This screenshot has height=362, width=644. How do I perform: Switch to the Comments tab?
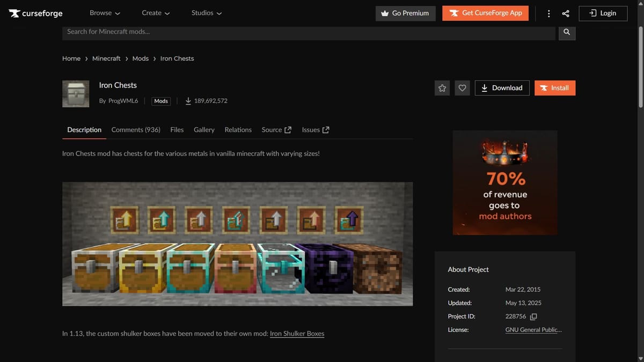tap(136, 129)
